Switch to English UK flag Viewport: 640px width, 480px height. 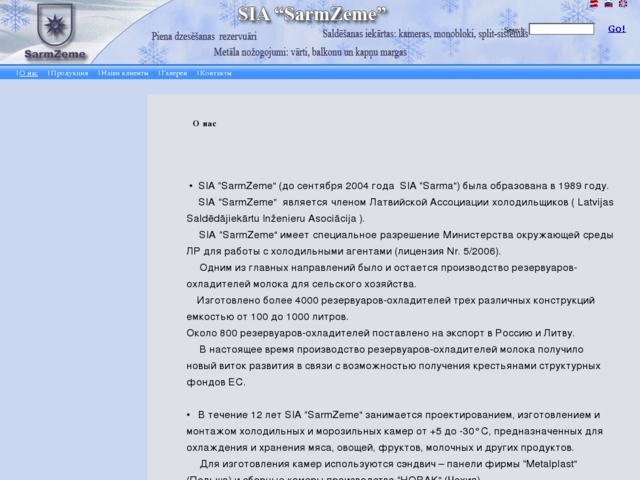(x=623, y=4)
